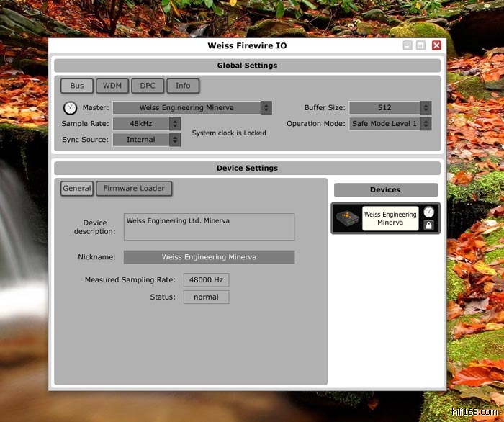Click the clock icon beside the Master label
Image resolution: width=504 pixels, height=422 pixels.
[x=70, y=109]
